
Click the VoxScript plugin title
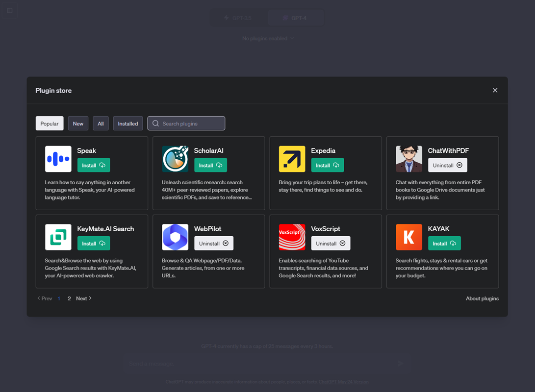point(326,229)
